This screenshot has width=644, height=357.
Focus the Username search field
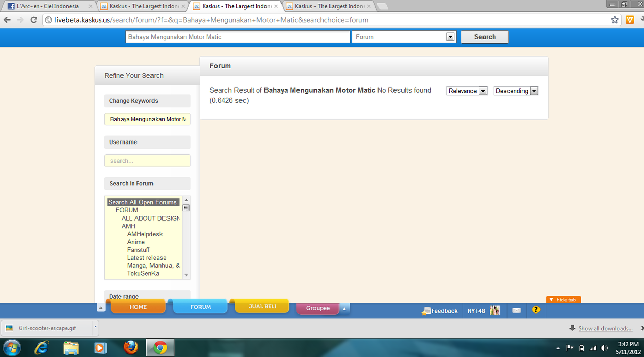(147, 161)
